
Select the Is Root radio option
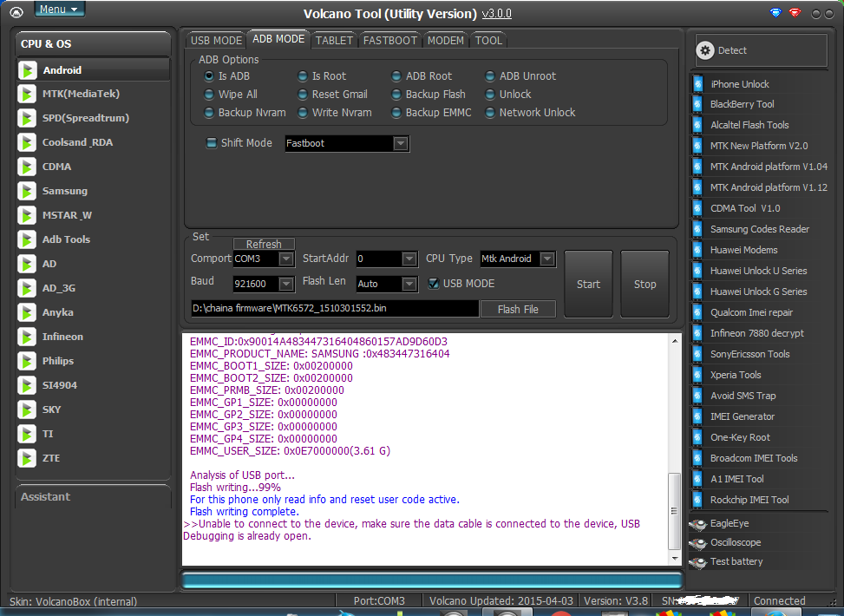[303, 76]
